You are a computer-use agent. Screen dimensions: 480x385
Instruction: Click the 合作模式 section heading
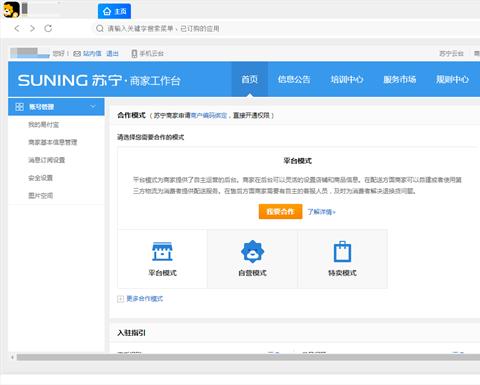131,115
